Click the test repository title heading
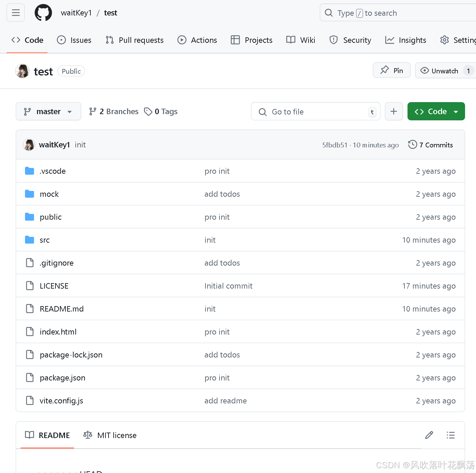This screenshot has height=473, width=476. 43,71
